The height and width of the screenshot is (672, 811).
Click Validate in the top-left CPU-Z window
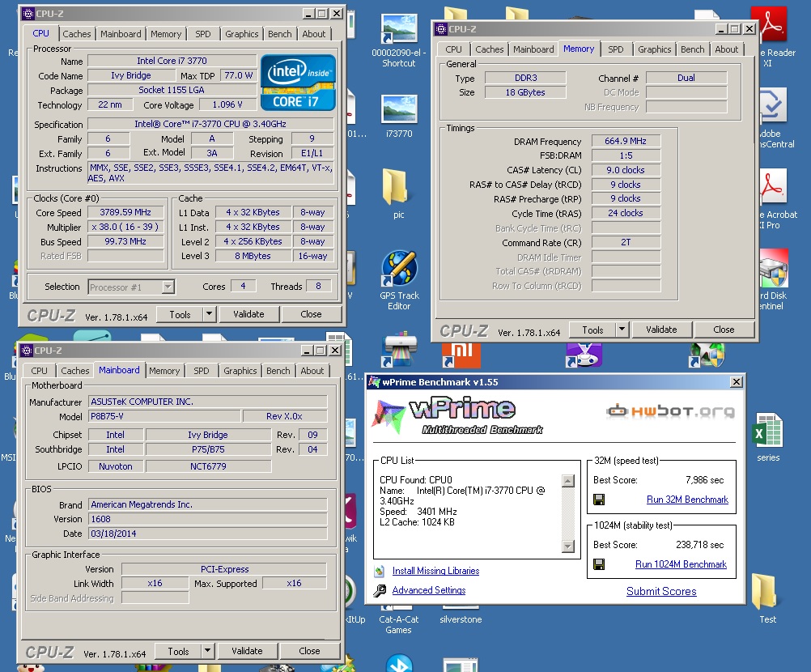click(248, 314)
